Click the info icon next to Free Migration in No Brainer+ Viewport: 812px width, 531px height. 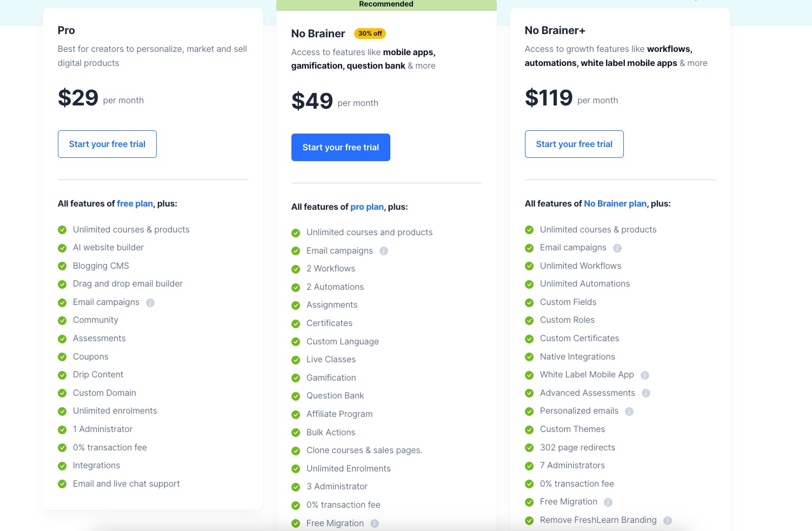(608, 502)
